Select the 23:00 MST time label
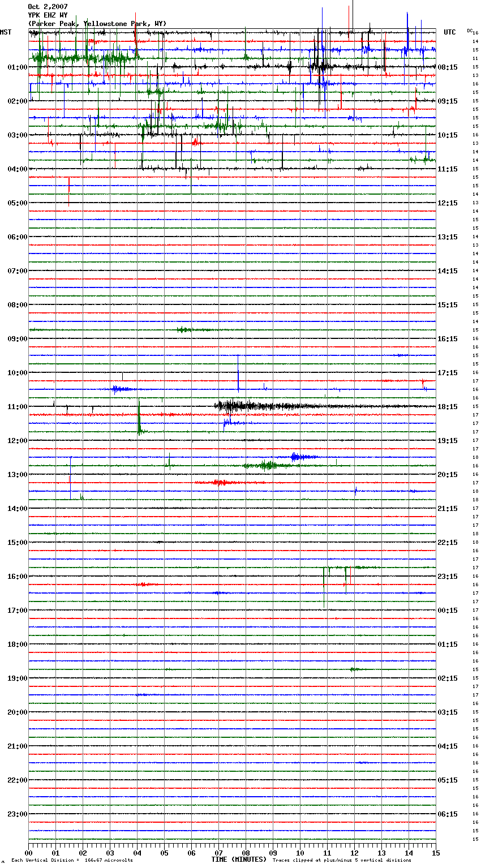 point(18,814)
